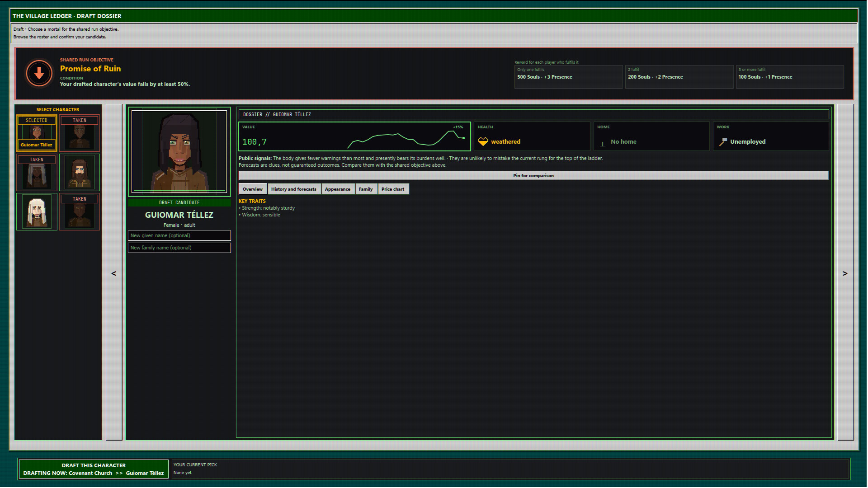Click Pin for comparison button
Image resolution: width=868 pixels, height=488 pixels.
(533, 175)
